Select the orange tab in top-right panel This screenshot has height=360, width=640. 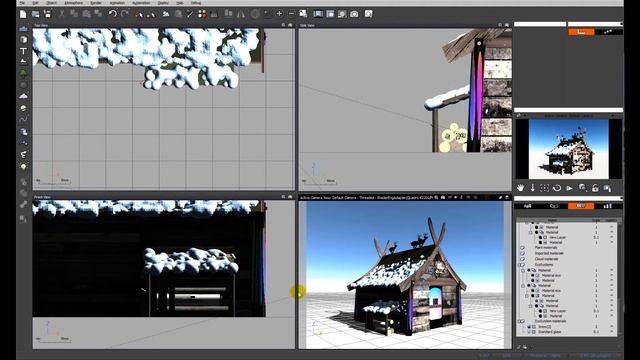581,31
